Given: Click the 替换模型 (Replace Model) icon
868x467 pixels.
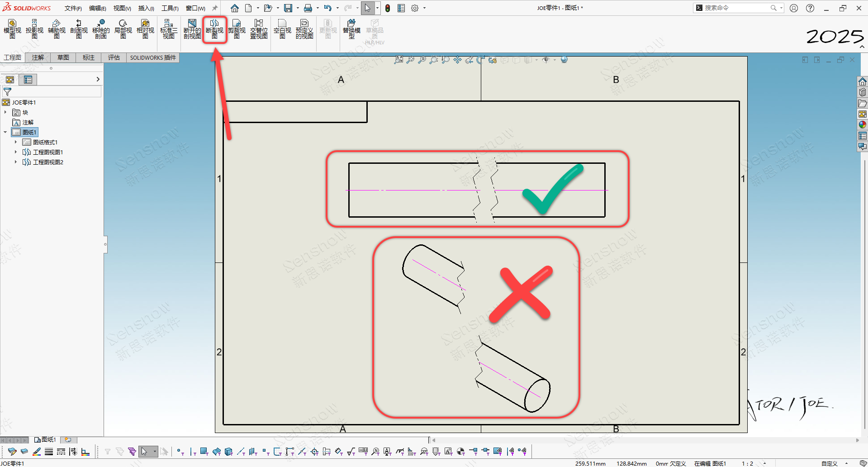Looking at the screenshot, I should coord(351,29).
